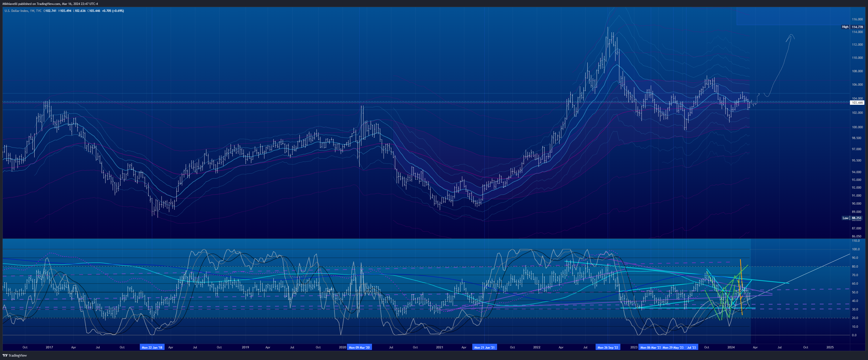Image resolution: width=868 pixels, height=360 pixels.
Task: Click the 2019 year label on time axis
Action: click(245, 347)
